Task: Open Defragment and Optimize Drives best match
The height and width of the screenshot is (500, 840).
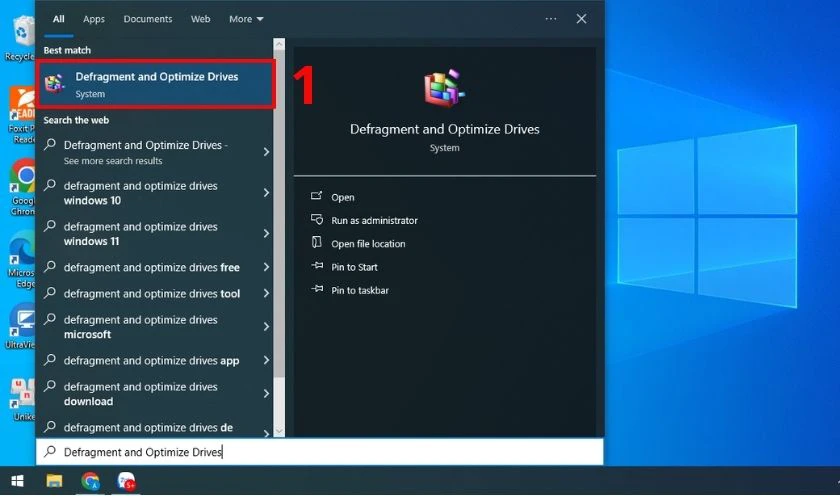Action: tap(155, 85)
